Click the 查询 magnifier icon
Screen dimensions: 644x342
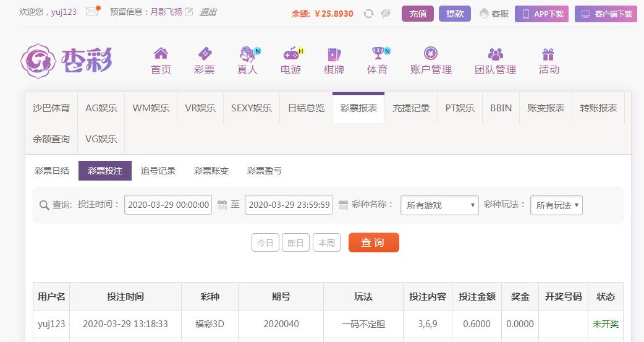pos(44,205)
